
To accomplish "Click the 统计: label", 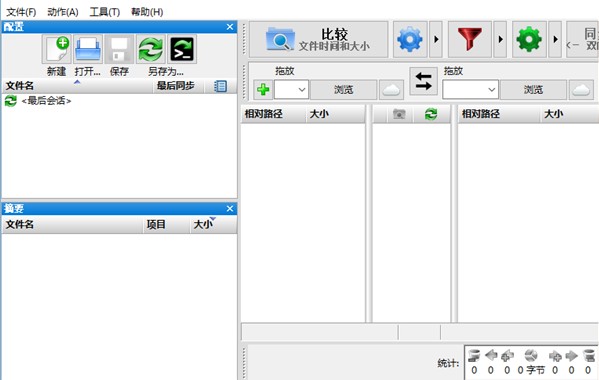I will tap(448, 363).
